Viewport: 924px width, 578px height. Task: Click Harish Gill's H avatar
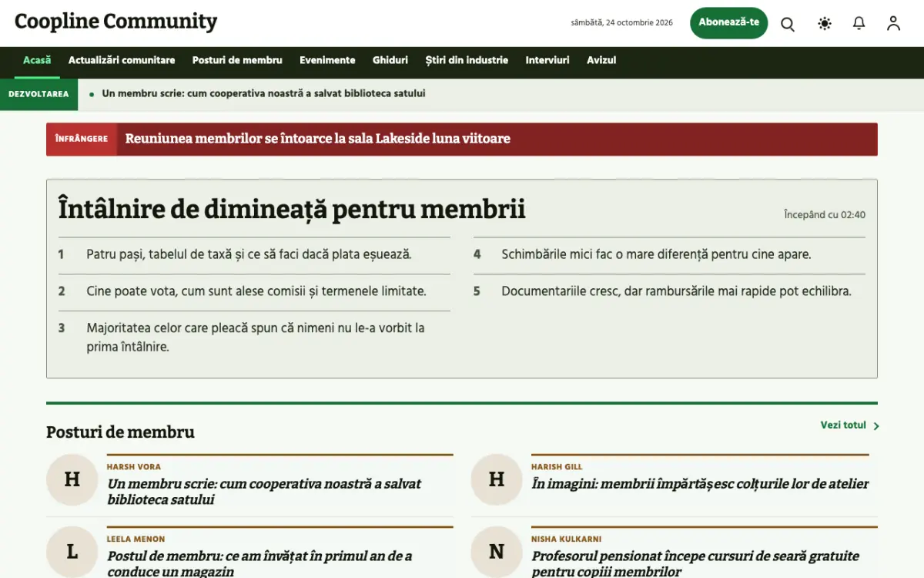click(497, 479)
